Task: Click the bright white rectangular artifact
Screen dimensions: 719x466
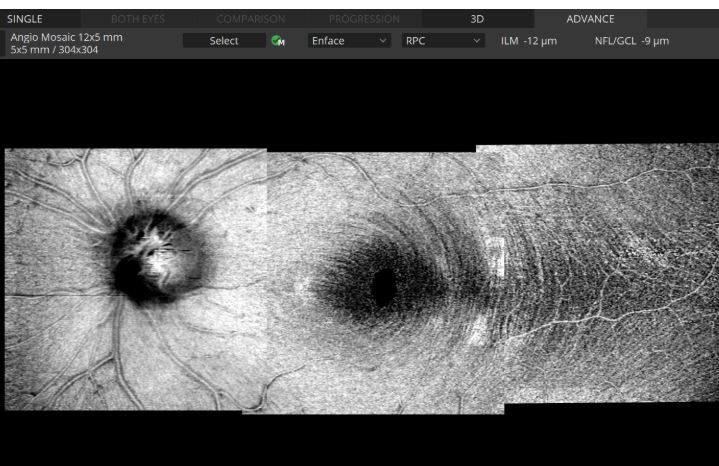Action: pyautogui.click(x=497, y=257)
